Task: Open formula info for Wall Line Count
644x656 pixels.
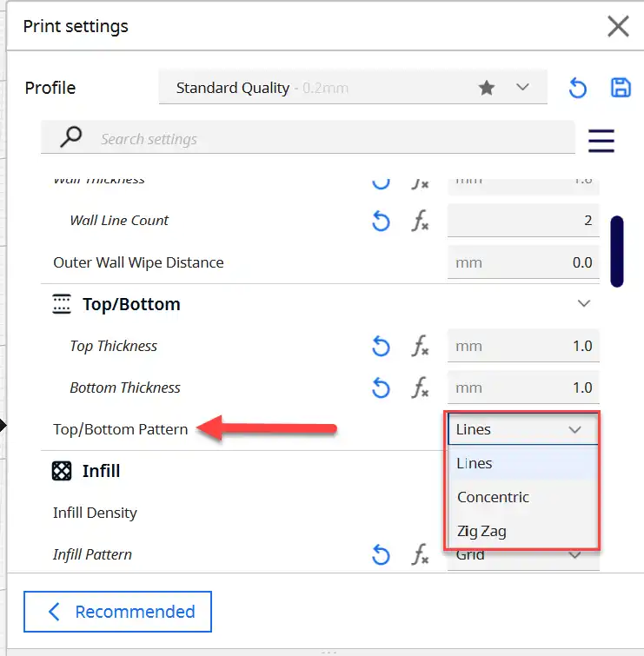Action: (x=420, y=221)
